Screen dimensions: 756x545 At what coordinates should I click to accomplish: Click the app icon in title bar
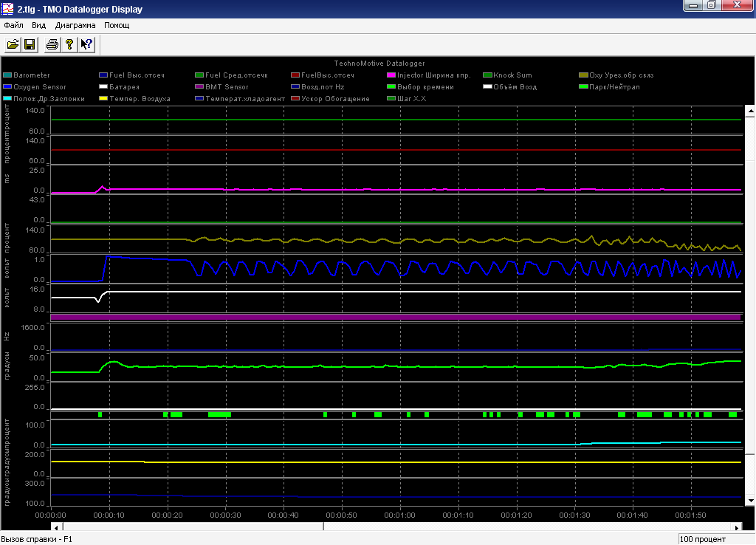[9, 10]
